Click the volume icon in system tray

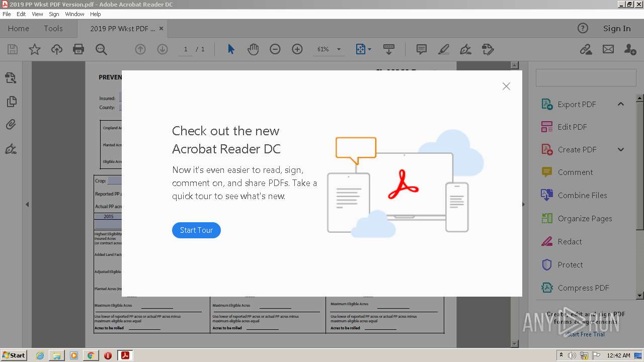pos(572,355)
